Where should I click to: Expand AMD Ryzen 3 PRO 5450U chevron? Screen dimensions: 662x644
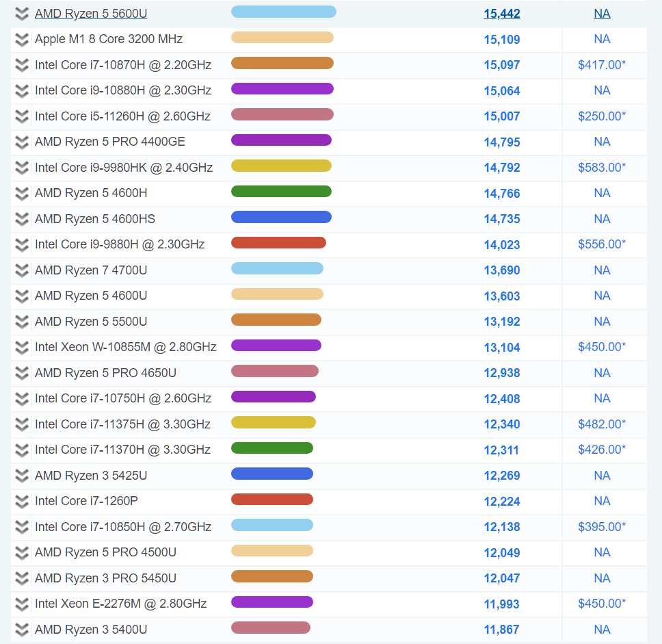point(21,578)
